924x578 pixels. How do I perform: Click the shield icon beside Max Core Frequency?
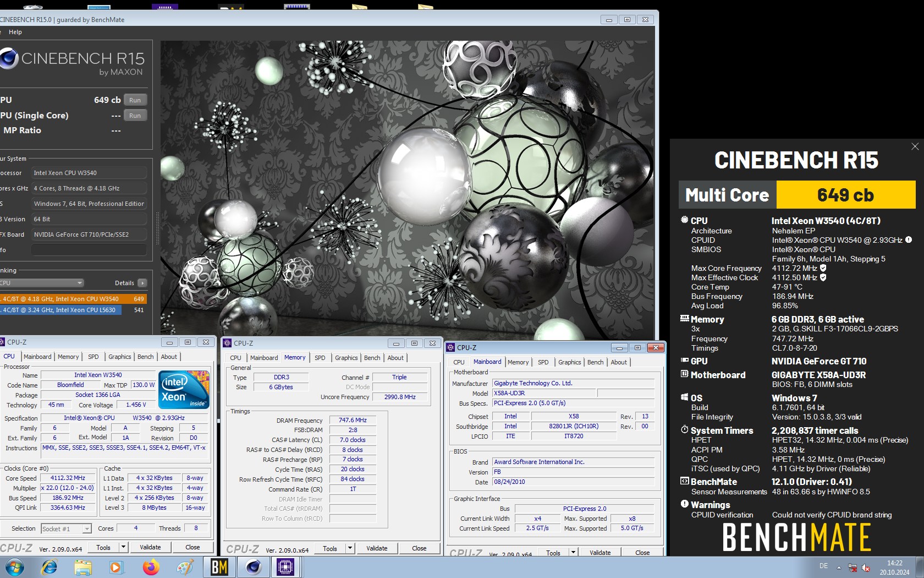tap(823, 268)
